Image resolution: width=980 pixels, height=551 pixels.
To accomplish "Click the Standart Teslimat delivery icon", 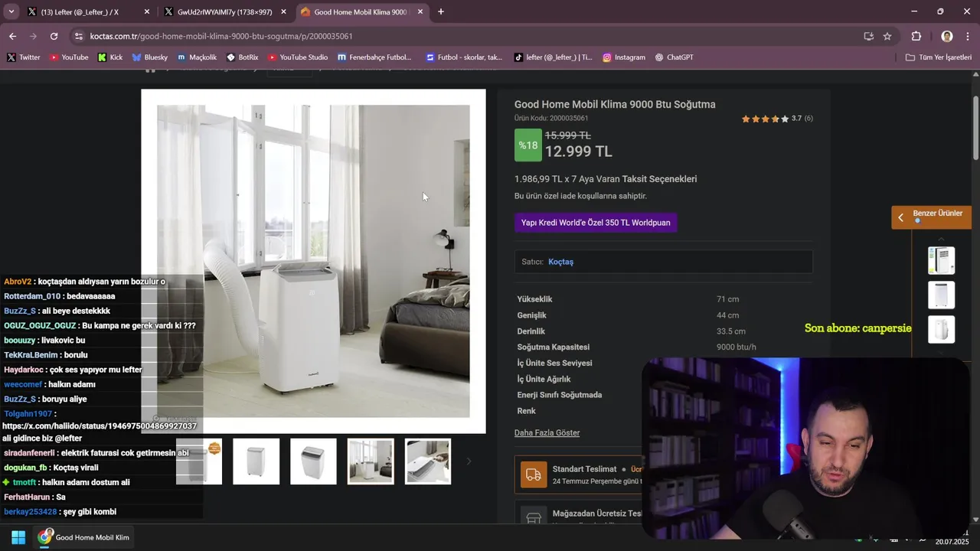I will tap(534, 474).
